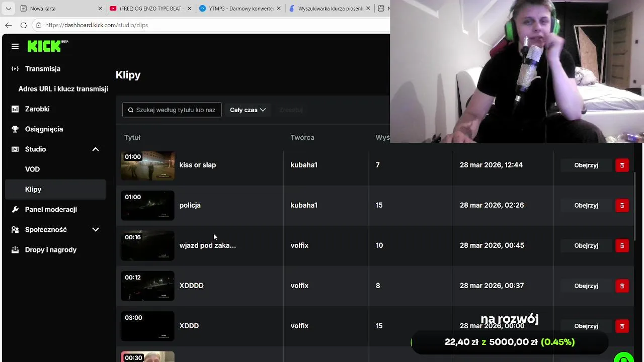Click the Społeczność people icon
The image size is (644, 362).
click(15, 230)
